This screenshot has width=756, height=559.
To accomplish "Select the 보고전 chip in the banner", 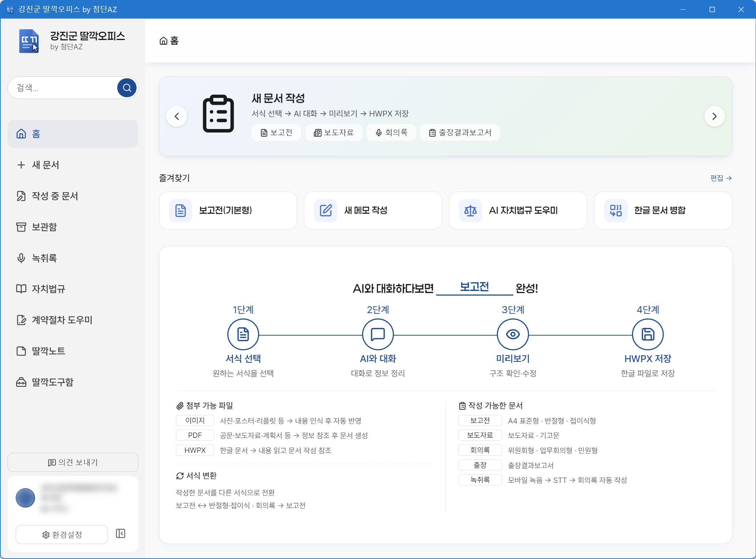I will [x=276, y=133].
